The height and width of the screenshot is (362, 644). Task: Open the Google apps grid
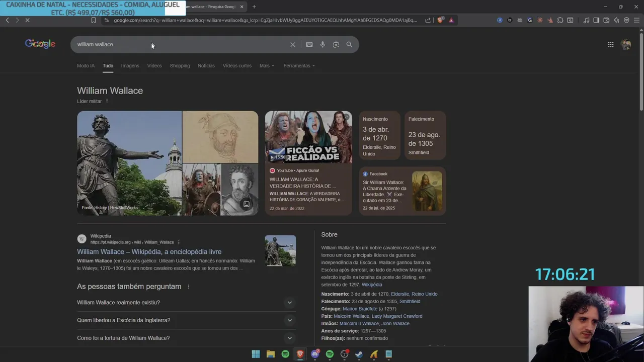[x=610, y=45]
